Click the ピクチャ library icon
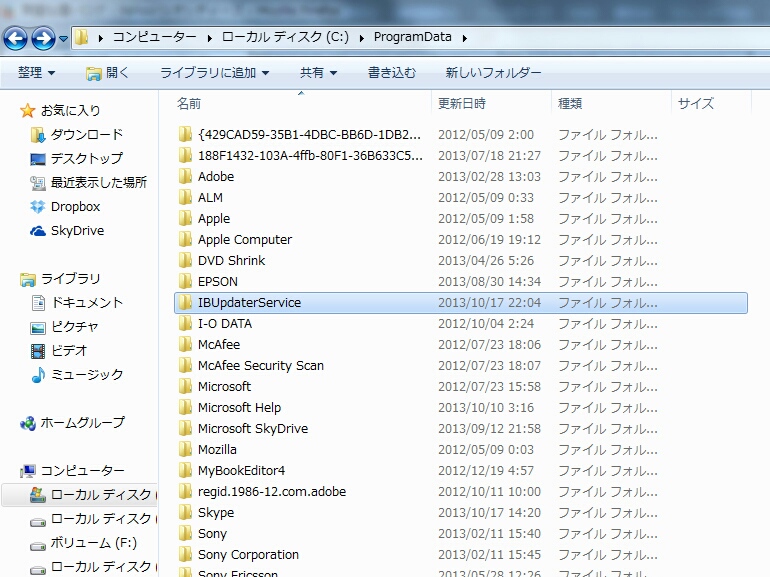The image size is (770, 577). tap(38, 328)
